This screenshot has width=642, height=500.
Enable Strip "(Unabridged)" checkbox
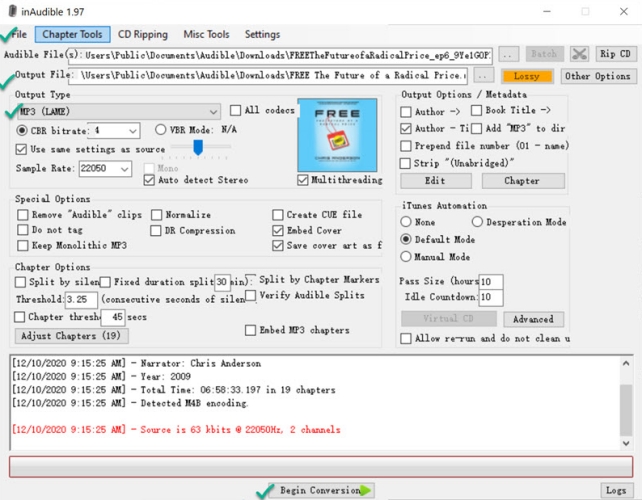pyautogui.click(x=405, y=163)
